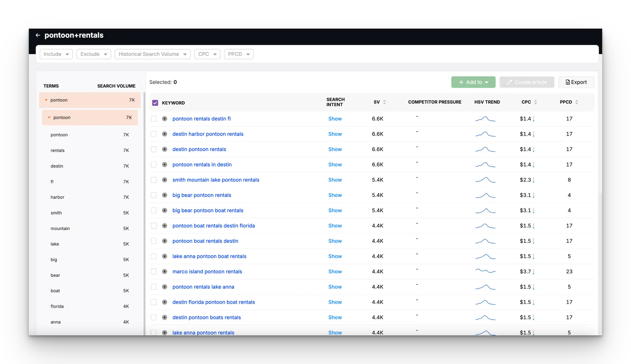
Task: Sort by PPCD column arrows
Action: click(x=576, y=102)
